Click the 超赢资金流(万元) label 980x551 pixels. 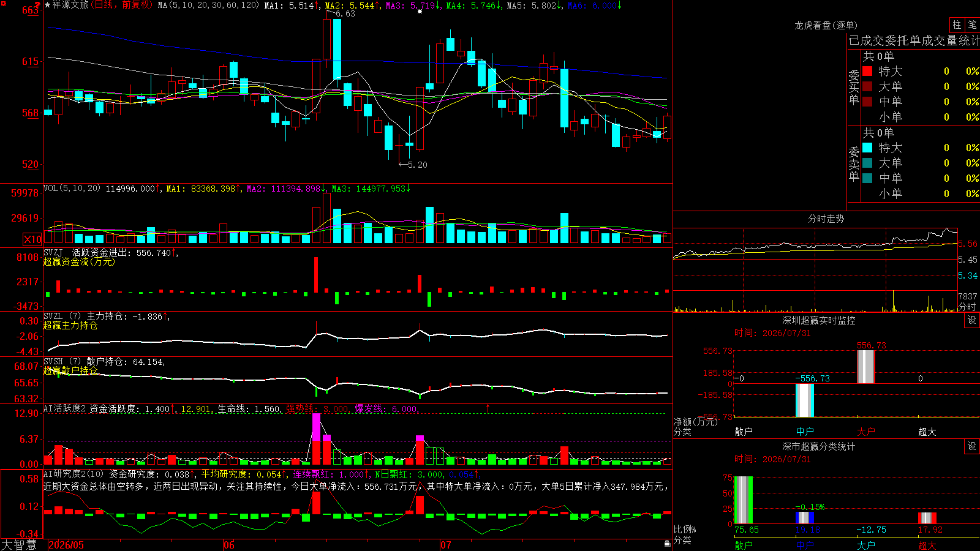pyautogui.click(x=79, y=262)
